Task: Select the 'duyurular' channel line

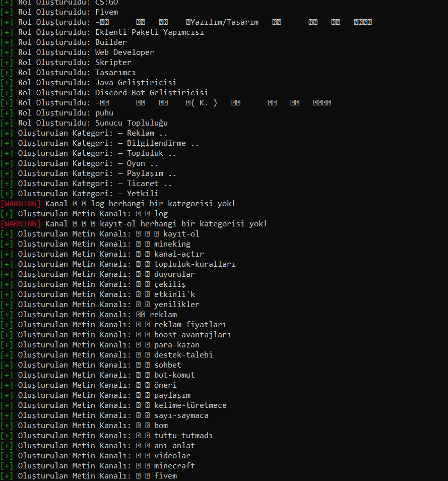Action: pyautogui.click(x=97, y=274)
